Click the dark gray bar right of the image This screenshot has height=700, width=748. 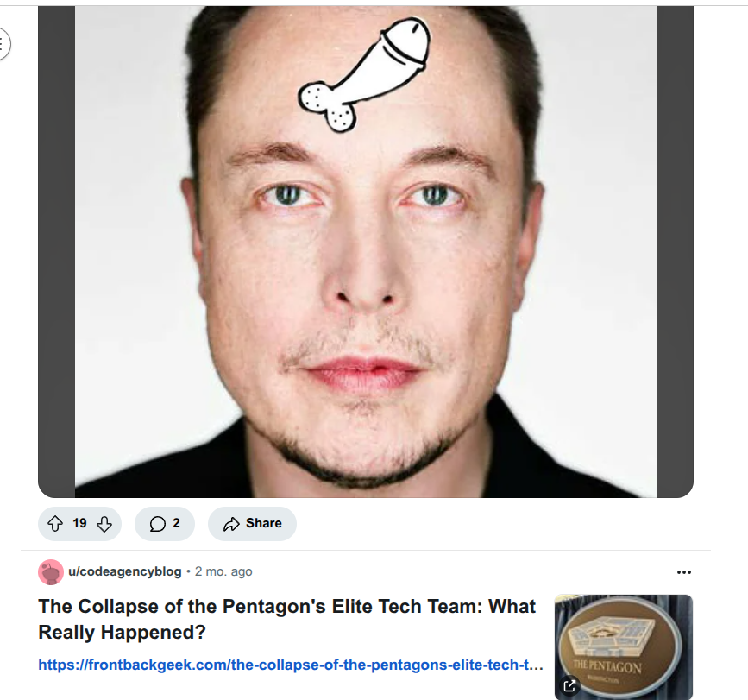tap(675, 251)
